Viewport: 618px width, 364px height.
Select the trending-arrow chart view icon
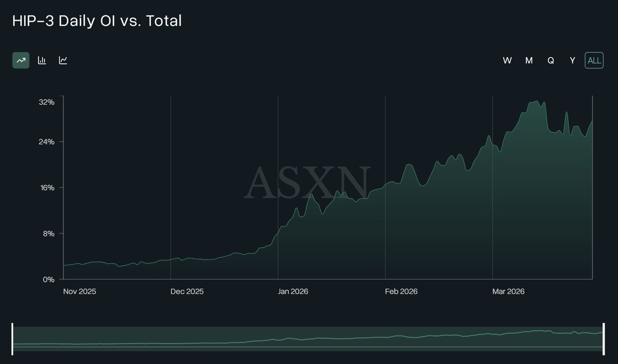tap(21, 60)
